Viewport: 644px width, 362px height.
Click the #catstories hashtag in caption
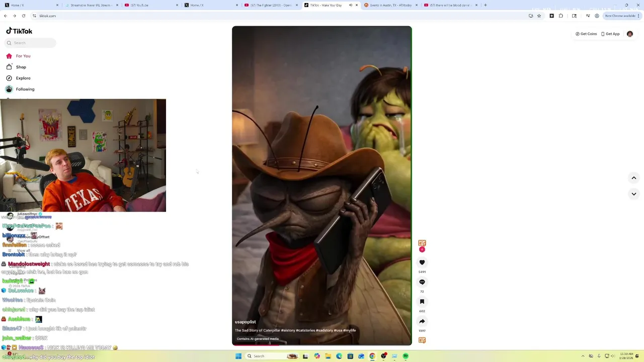pos(305,330)
